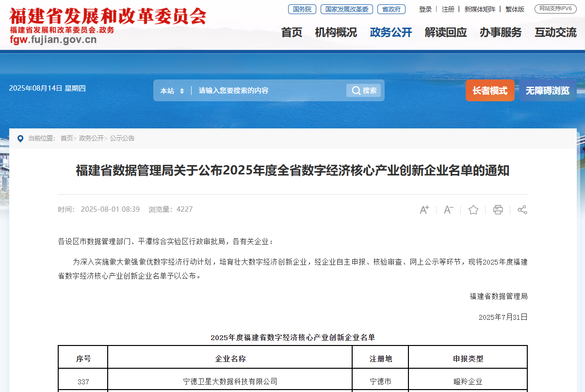This screenshot has height=392, width=585.
Task: Click the 登录 login link
Action: point(425,9)
